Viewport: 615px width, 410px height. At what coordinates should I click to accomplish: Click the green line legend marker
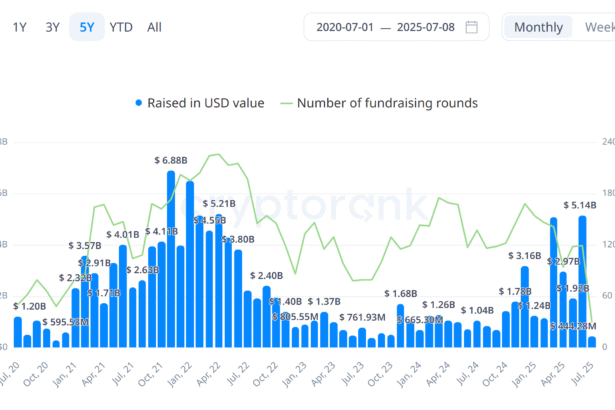click(287, 103)
